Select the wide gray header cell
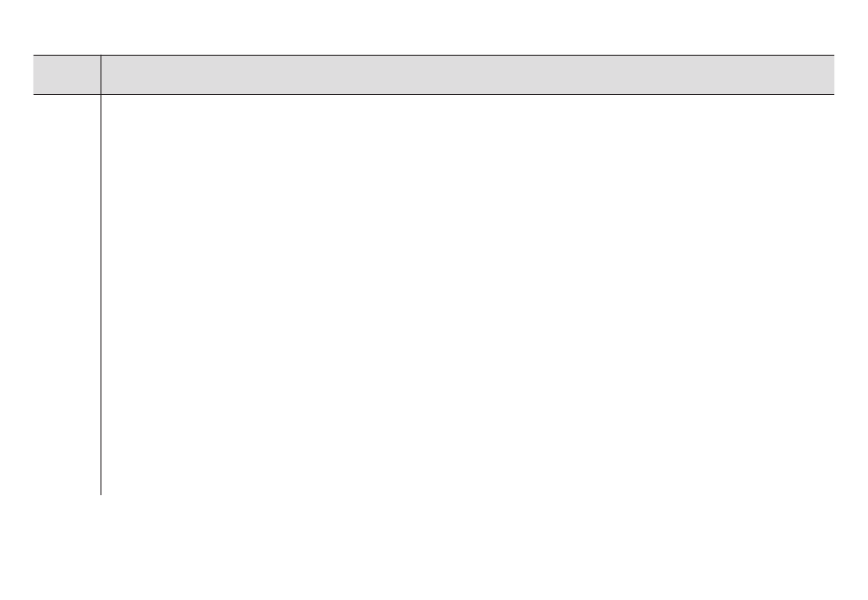 click(468, 75)
